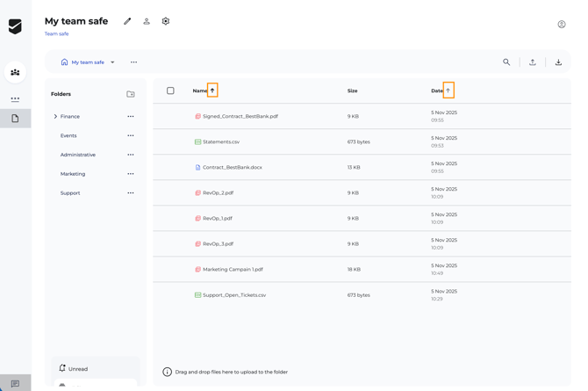Open safe settings gear icon
The width and height of the screenshot is (588, 391).
point(166,21)
